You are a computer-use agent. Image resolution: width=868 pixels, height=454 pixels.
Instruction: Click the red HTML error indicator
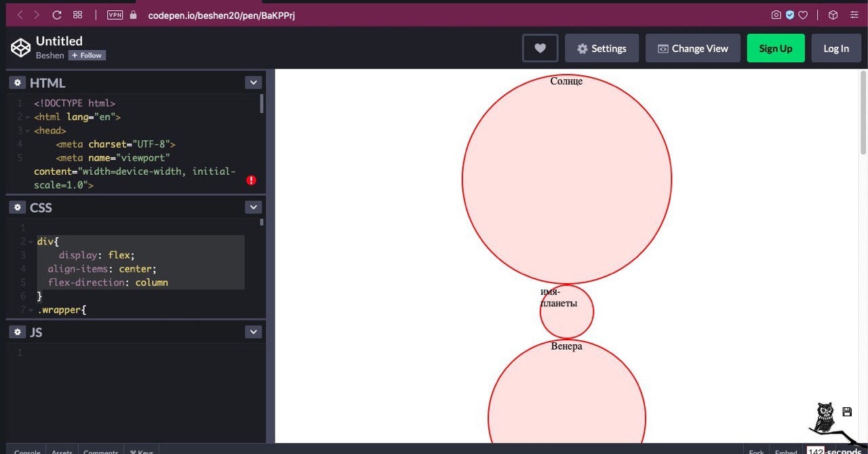(251, 180)
